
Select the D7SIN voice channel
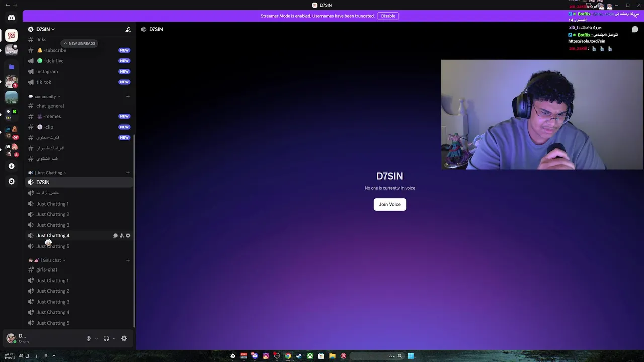[79, 182]
